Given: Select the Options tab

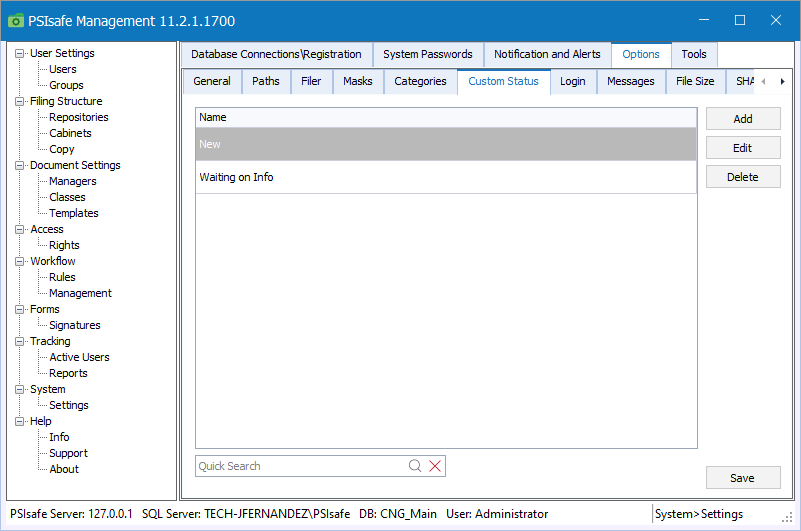Looking at the screenshot, I should click(x=641, y=54).
